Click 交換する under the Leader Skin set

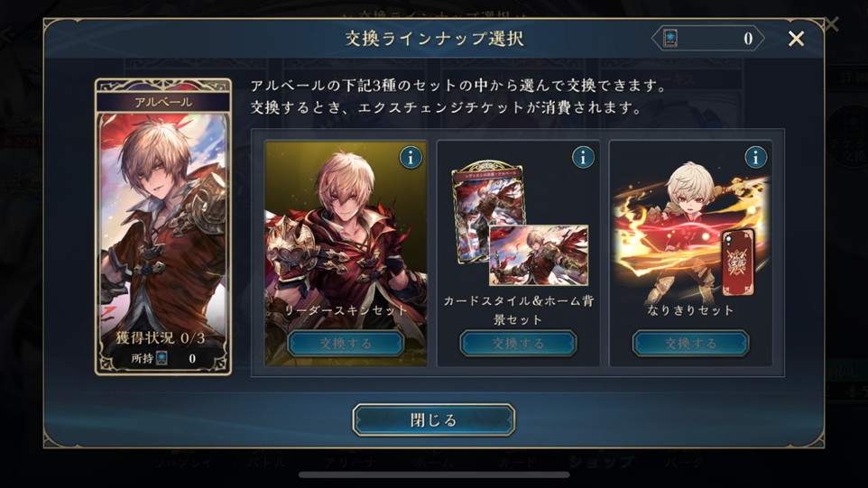346,344
